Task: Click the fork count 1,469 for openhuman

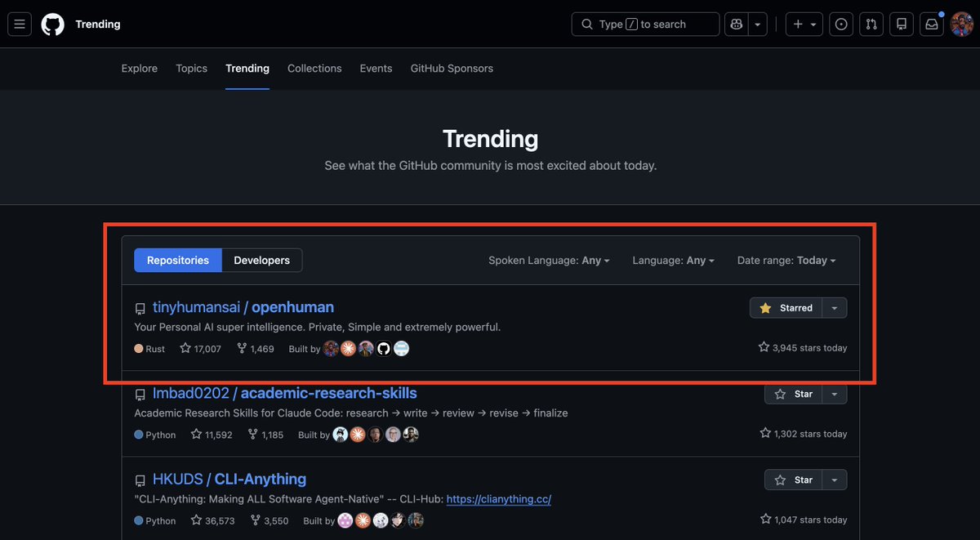Action: pos(256,349)
